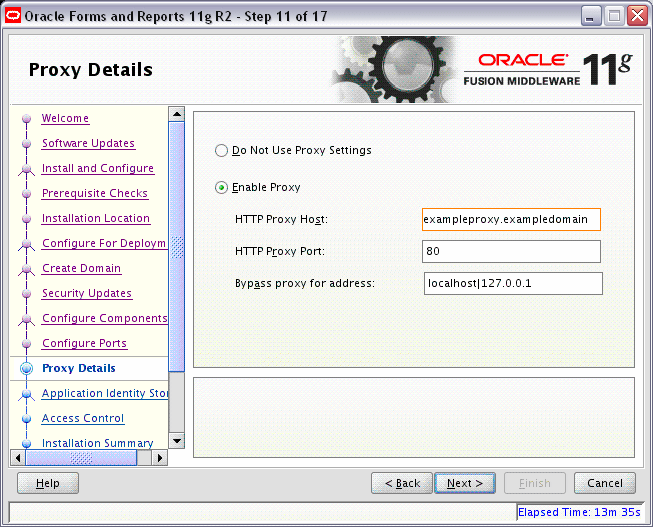
Task: Click the Access Control bullet icon
Action: tap(27, 419)
